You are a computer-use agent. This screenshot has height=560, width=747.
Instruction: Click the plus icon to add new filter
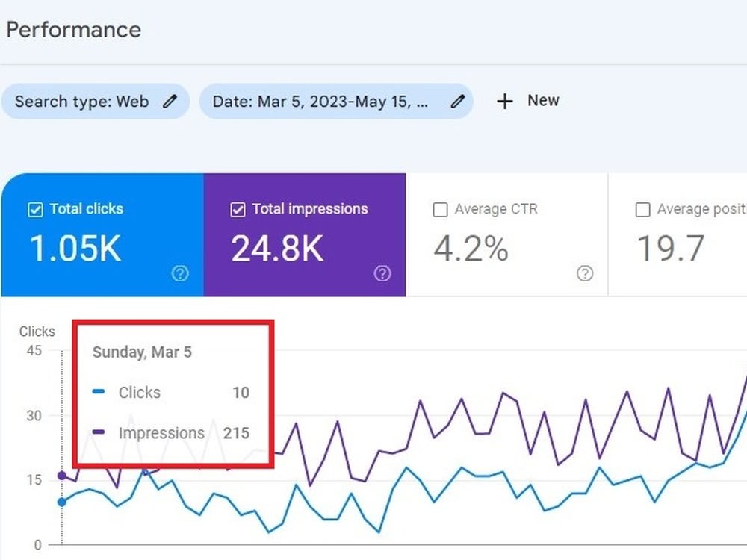point(504,101)
